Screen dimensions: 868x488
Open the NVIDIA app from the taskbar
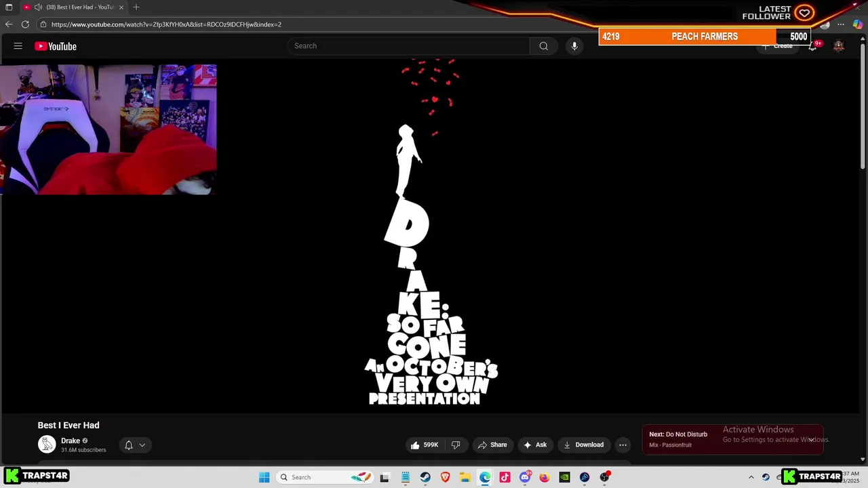point(564,477)
